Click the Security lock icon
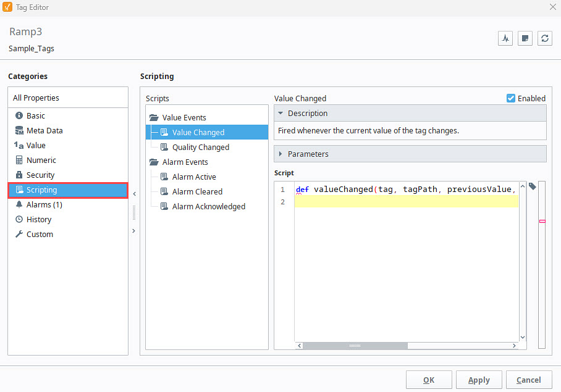Viewport: 561px width, 392px height. pyautogui.click(x=19, y=175)
